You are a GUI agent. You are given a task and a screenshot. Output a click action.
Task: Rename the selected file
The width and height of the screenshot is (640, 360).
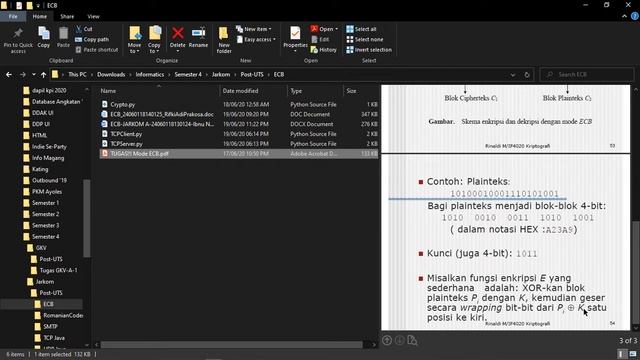pos(198,38)
